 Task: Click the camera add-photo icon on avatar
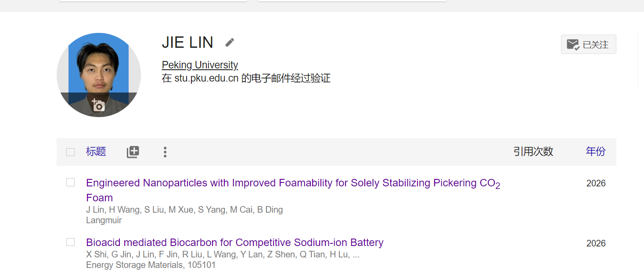pyautogui.click(x=98, y=105)
